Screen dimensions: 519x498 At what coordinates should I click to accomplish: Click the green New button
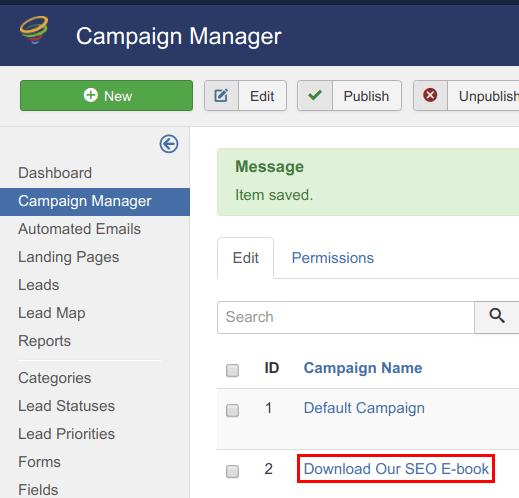click(x=106, y=95)
